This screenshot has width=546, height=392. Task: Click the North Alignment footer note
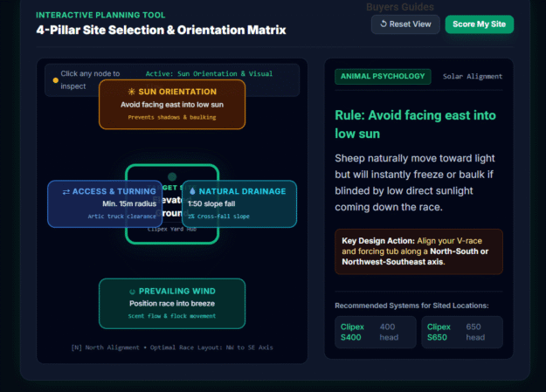(172, 347)
